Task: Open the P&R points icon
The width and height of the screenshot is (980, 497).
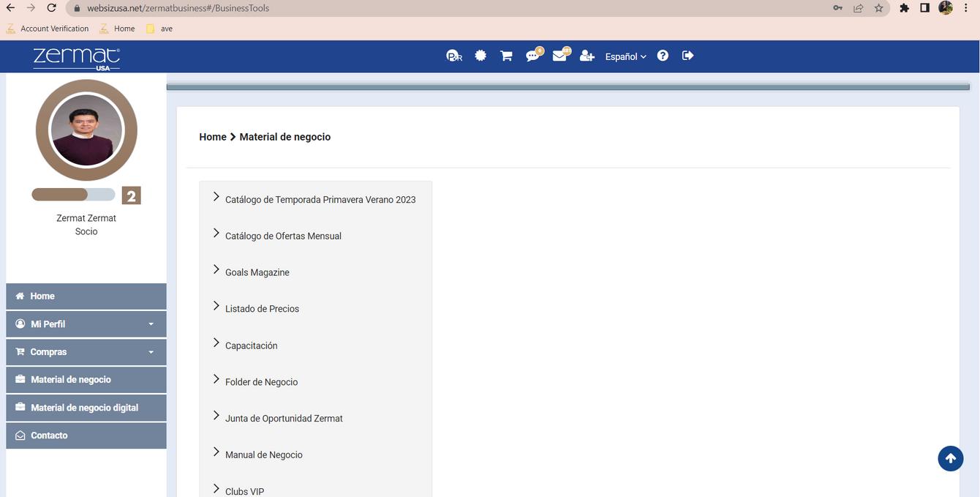Action: click(x=454, y=56)
